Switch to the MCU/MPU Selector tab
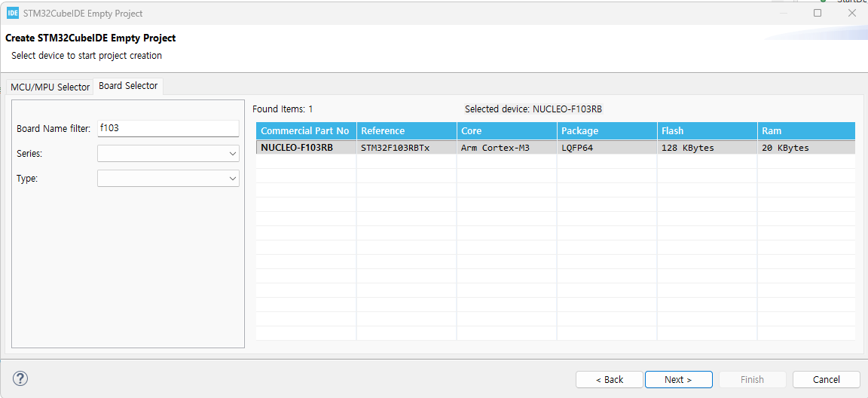 pos(50,87)
